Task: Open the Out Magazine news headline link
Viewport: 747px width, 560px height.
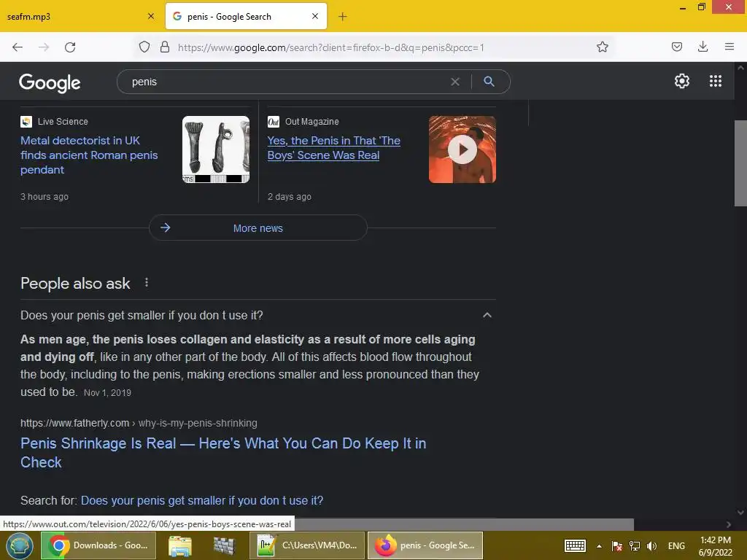Action: coord(333,148)
